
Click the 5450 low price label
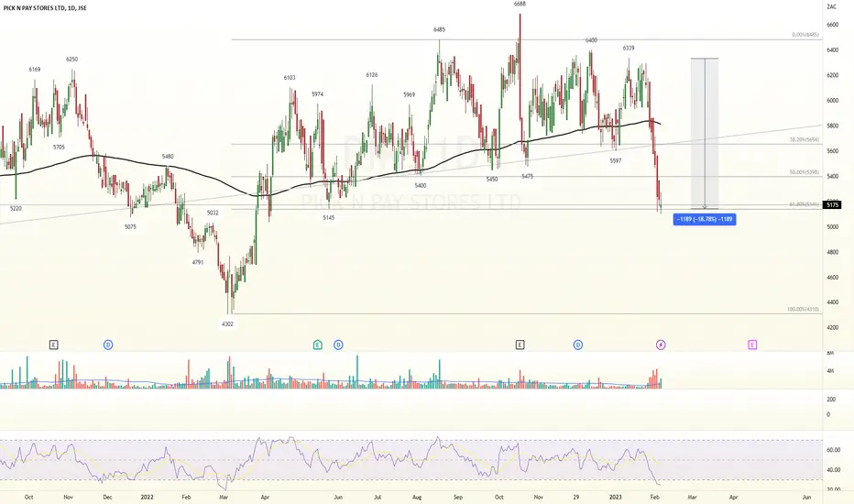(x=492, y=179)
